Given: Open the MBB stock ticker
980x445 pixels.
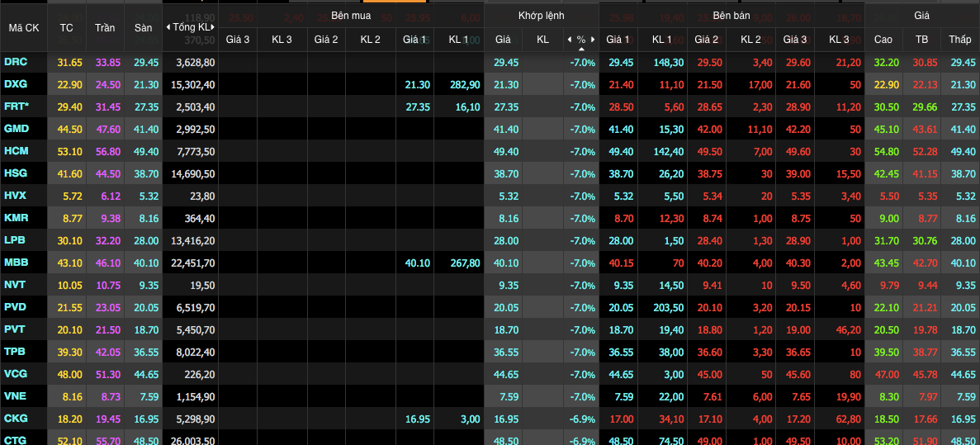Looking at the screenshot, I should point(16,263).
